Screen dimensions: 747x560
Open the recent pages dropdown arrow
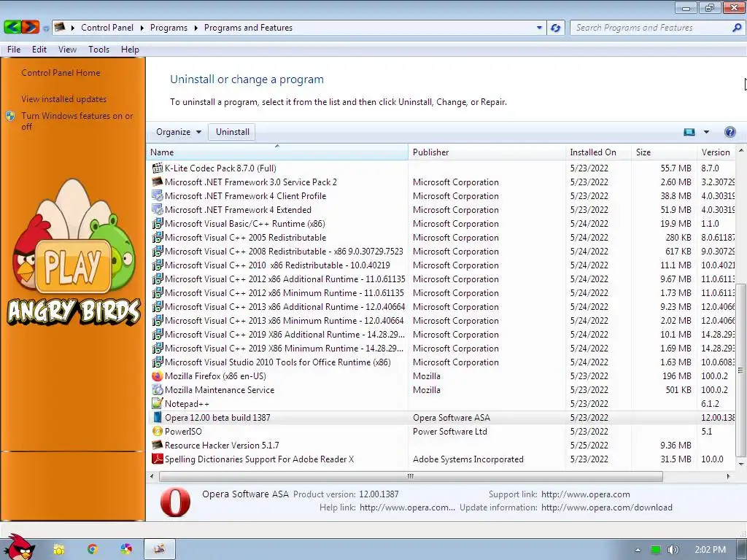46,28
